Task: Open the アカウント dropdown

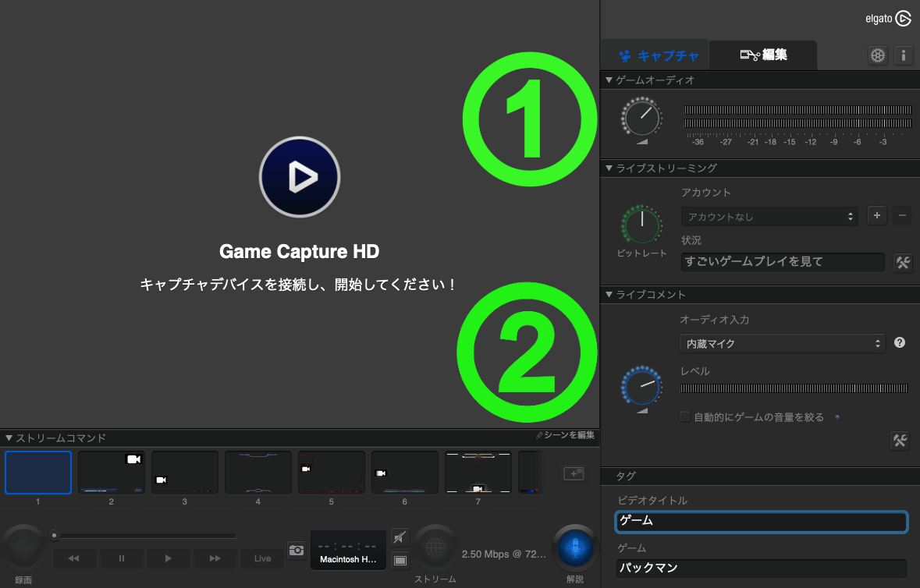Action: 769,217
